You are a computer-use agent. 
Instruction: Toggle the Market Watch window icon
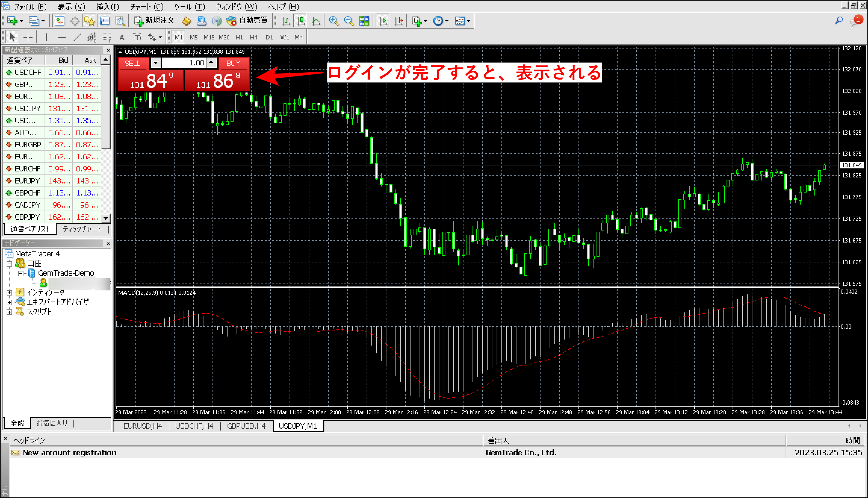tap(59, 21)
